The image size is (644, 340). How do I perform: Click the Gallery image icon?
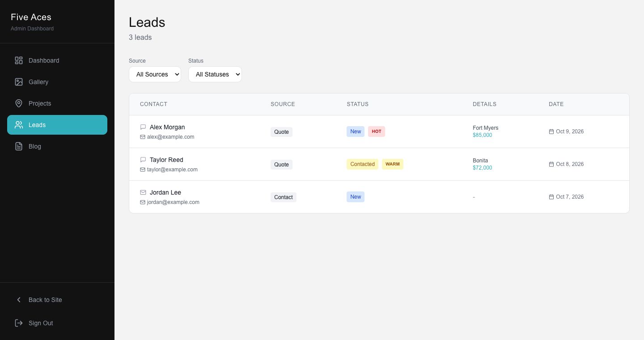point(19,82)
